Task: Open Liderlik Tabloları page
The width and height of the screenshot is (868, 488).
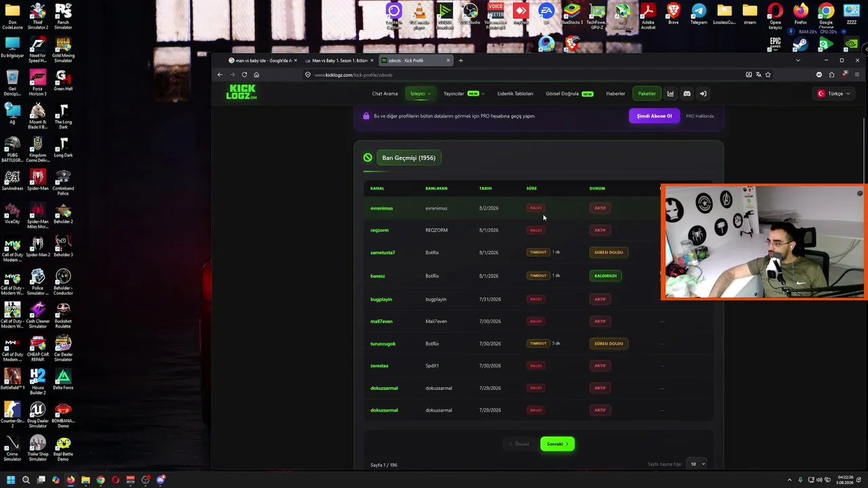Action: click(515, 94)
